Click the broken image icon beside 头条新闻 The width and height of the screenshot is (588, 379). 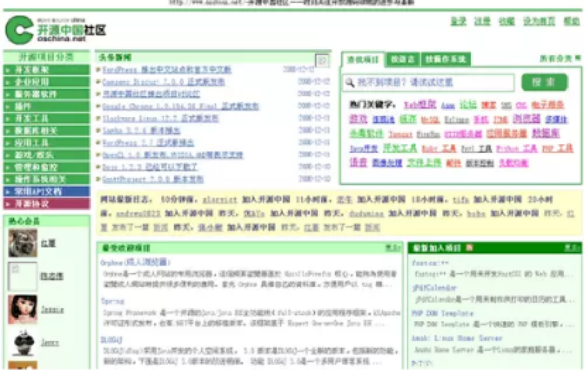point(322,61)
